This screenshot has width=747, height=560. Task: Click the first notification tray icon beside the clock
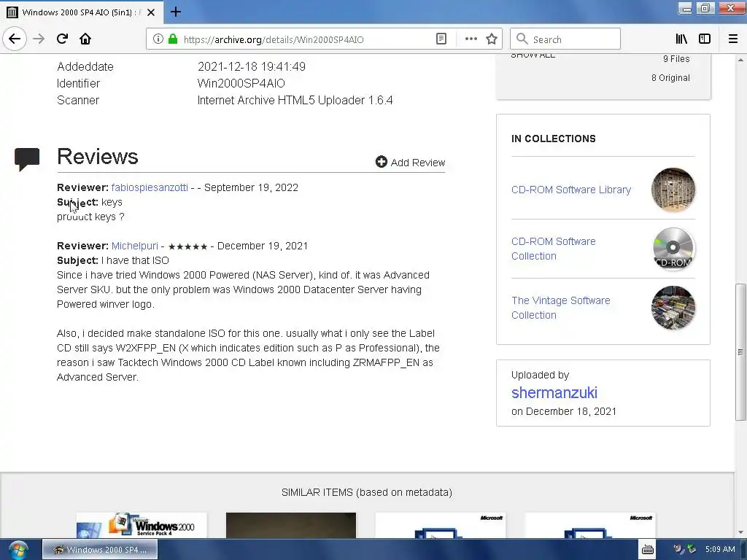pyautogui.click(x=679, y=550)
